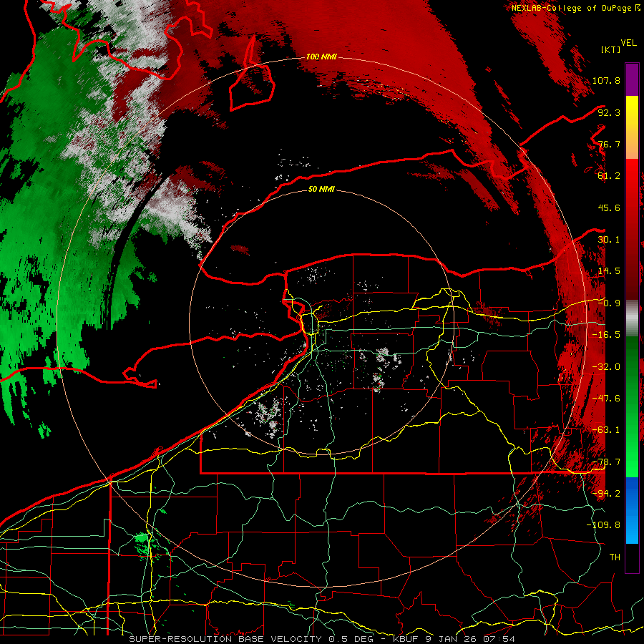The width and height of the screenshot is (644, 644).
Task: Click the 45.6 legend value
Action: pyautogui.click(x=609, y=208)
